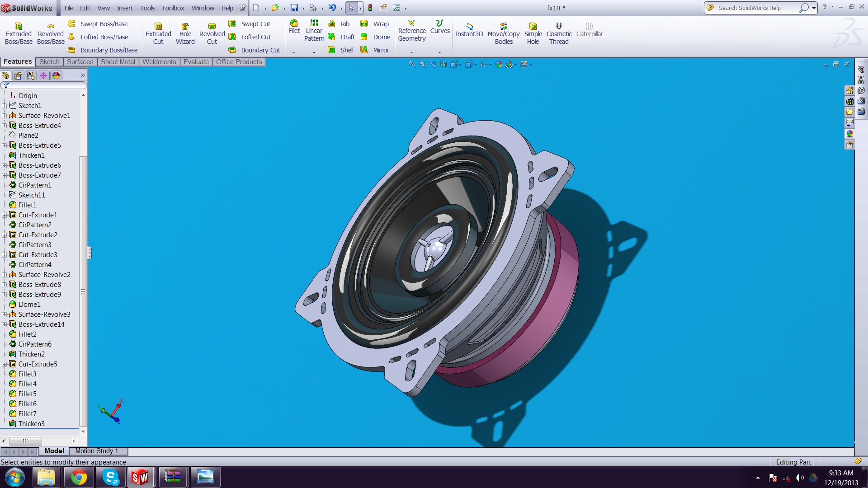The image size is (868, 488).
Task: Click the Rebuild traffic light icon
Action: coord(370,8)
